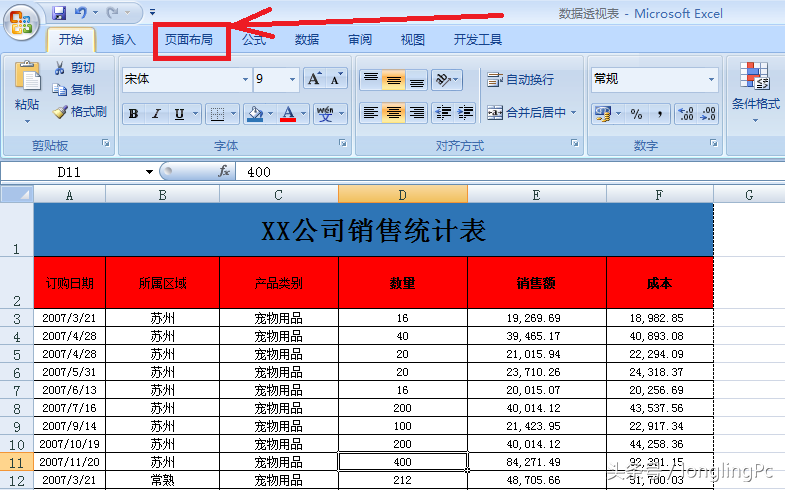Open the Review (审阅) tab
The image size is (785, 490).
point(360,40)
